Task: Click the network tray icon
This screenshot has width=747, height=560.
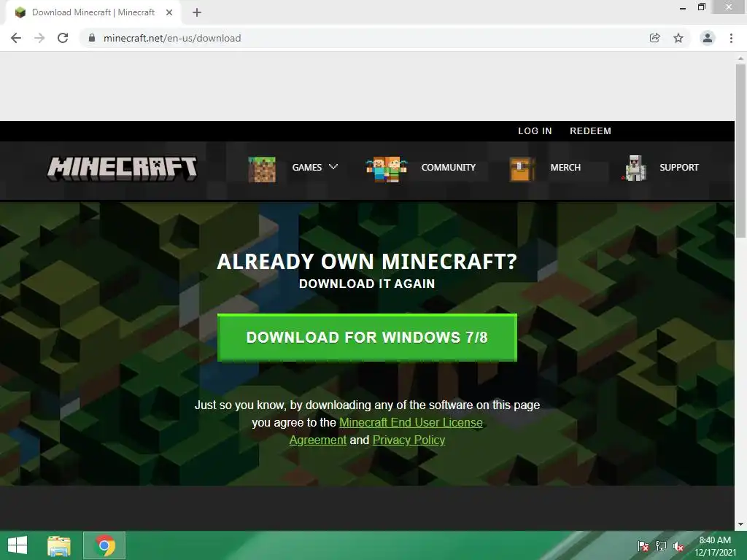Action: (661, 546)
